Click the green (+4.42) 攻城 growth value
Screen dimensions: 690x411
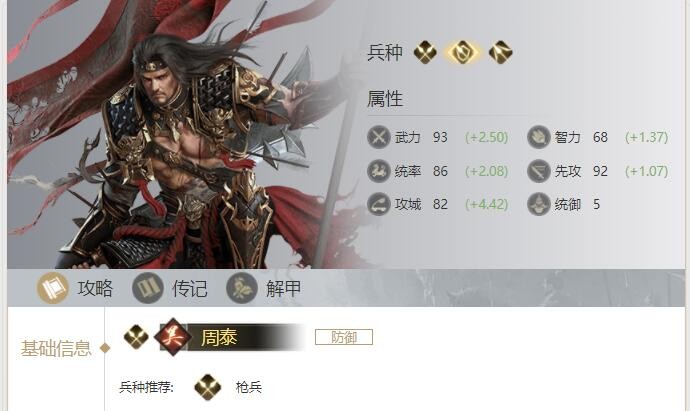tap(487, 204)
